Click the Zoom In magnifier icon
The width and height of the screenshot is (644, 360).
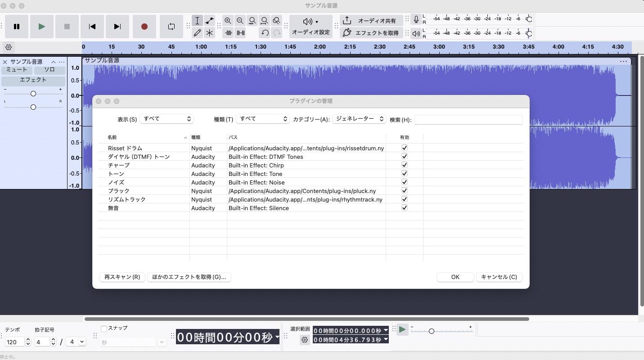[x=228, y=21]
